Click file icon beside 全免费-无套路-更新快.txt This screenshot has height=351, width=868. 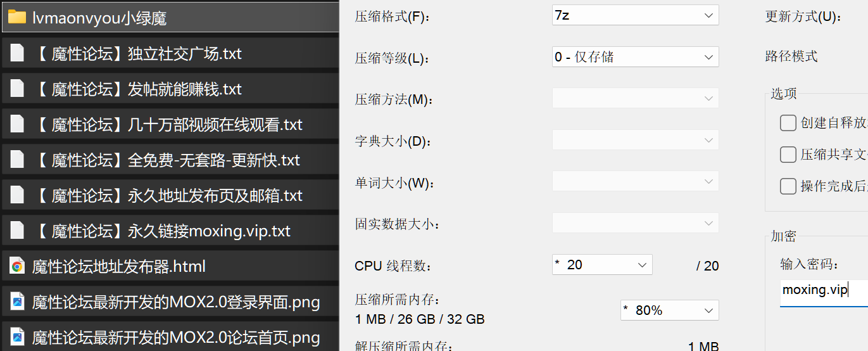pos(17,160)
